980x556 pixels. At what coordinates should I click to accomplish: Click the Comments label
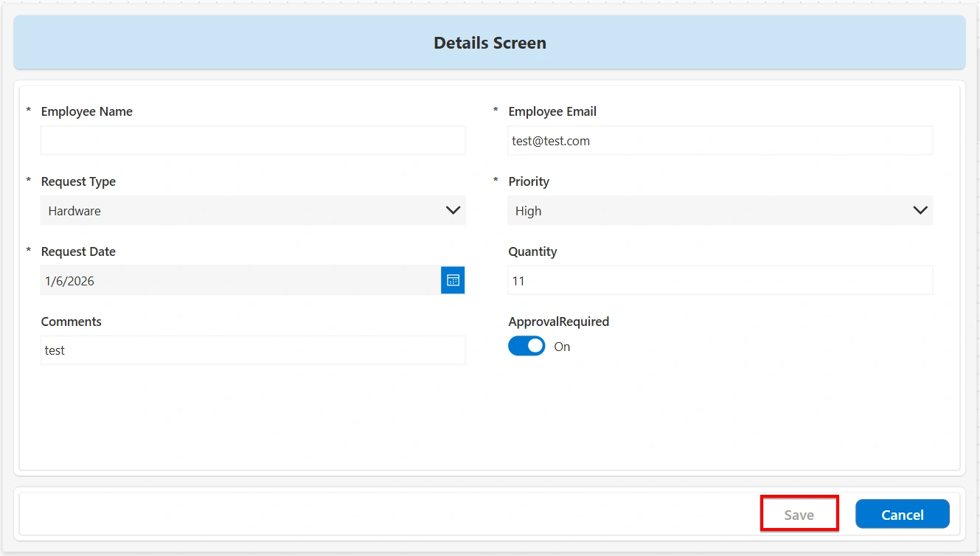click(x=72, y=322)
